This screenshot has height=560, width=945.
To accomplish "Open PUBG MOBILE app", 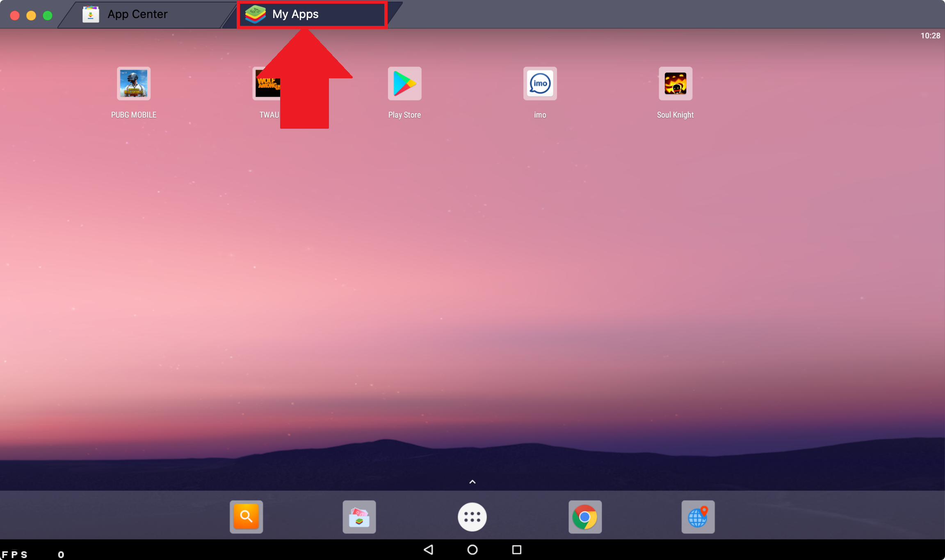I will (x=133, y=83).
